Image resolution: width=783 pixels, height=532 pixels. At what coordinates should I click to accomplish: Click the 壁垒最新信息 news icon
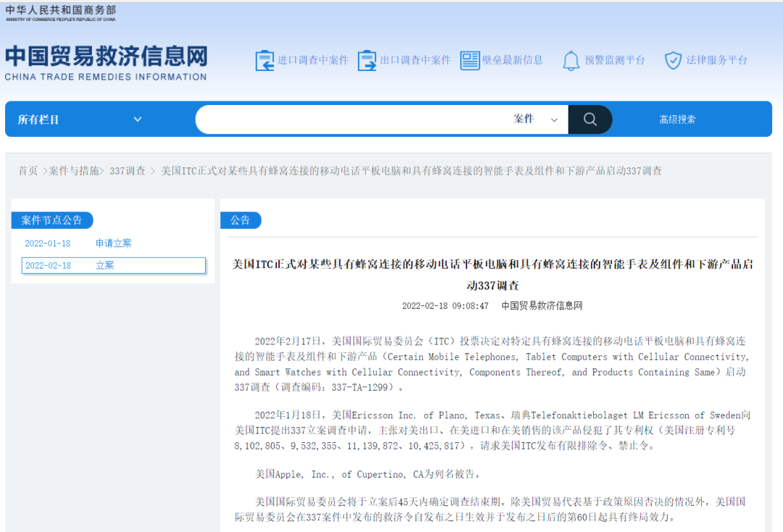pos(470,60)
